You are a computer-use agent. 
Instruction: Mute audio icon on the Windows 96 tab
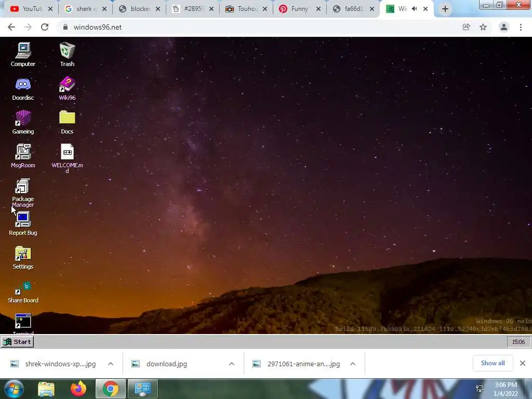tap(414, 9)
